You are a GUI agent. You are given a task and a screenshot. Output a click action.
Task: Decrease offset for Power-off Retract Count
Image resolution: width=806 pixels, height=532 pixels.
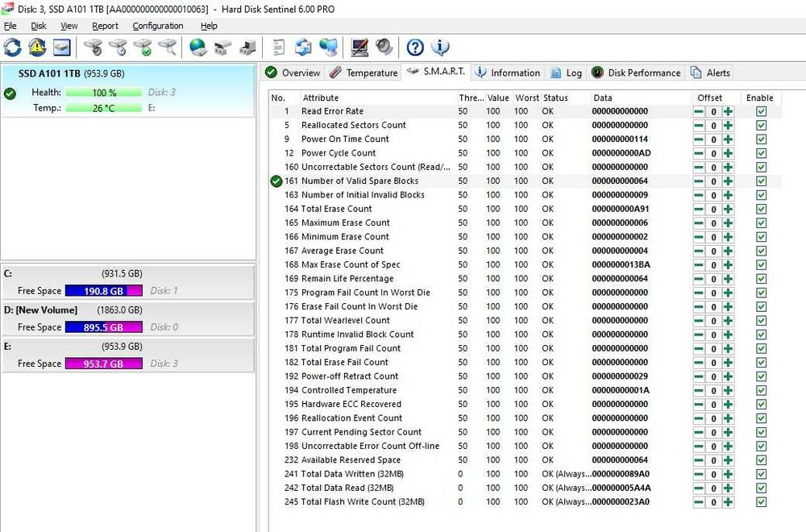699,376
